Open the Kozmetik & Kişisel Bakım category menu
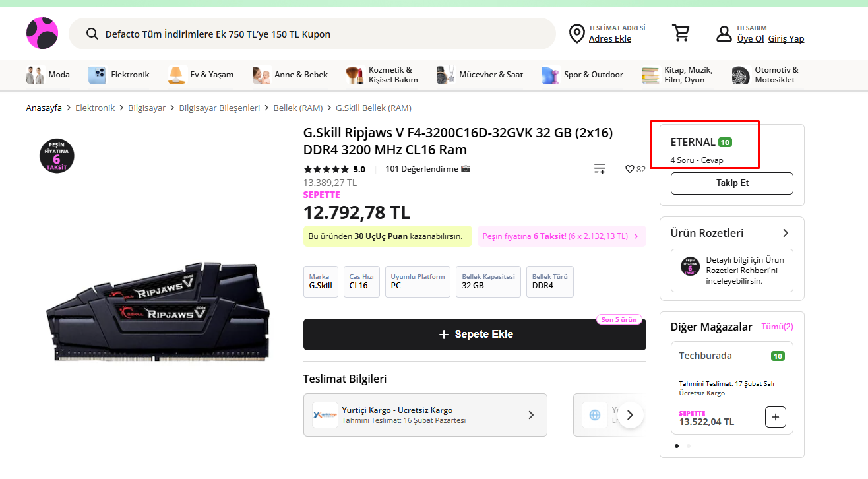 tap(383, 75)
